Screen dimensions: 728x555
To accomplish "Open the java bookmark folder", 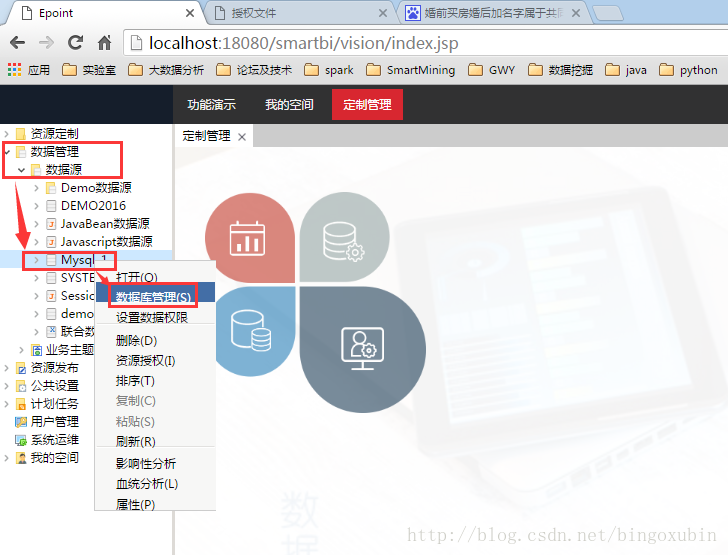I will click(x=626, y=70).
